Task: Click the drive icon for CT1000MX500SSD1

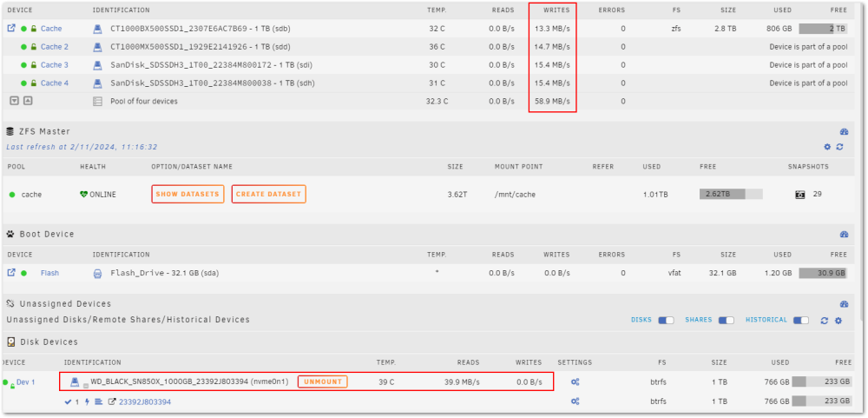Action: (x=97, y=47)
